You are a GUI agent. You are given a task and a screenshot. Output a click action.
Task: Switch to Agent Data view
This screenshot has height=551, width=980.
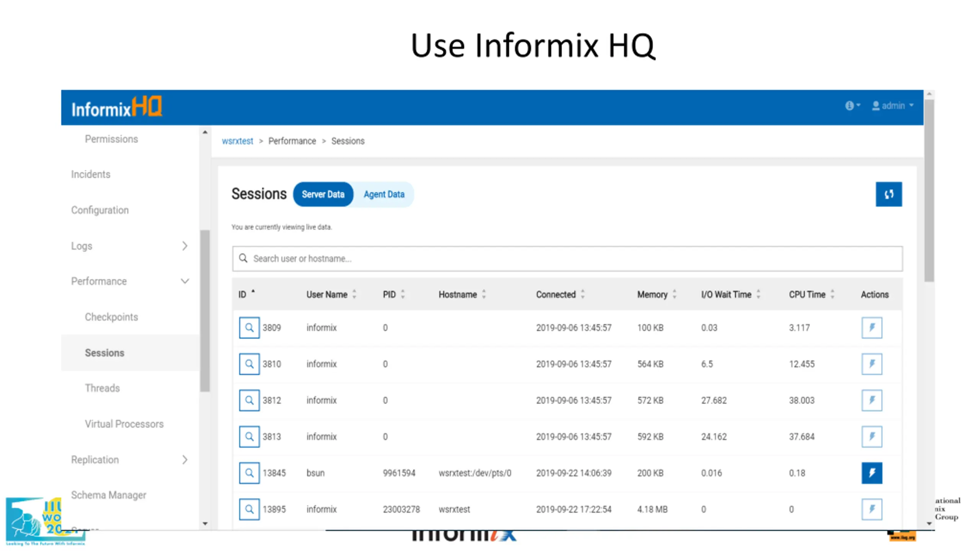[384, 194]
